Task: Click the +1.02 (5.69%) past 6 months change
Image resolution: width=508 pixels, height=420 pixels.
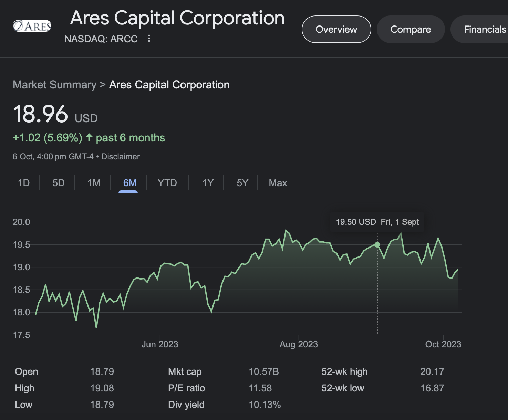Action: [89, 138]
